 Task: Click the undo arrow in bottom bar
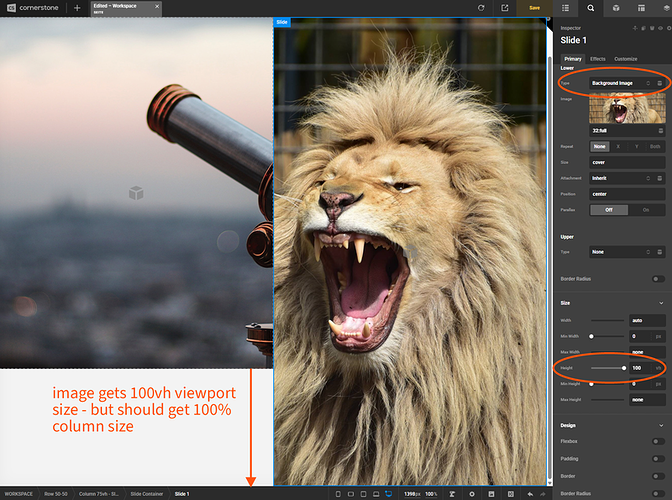click(x=530, y=494)
